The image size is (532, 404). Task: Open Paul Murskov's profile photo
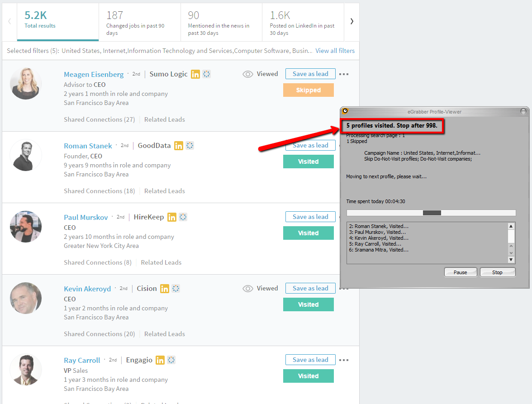point(26,227)
